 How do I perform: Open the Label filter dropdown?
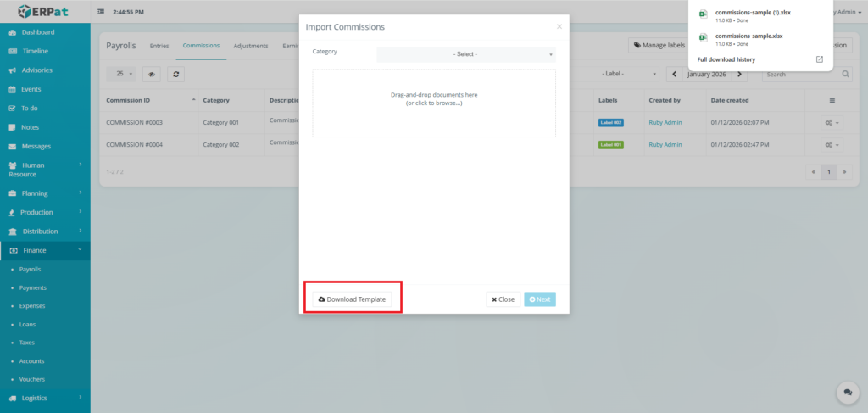tap(630, 74)
